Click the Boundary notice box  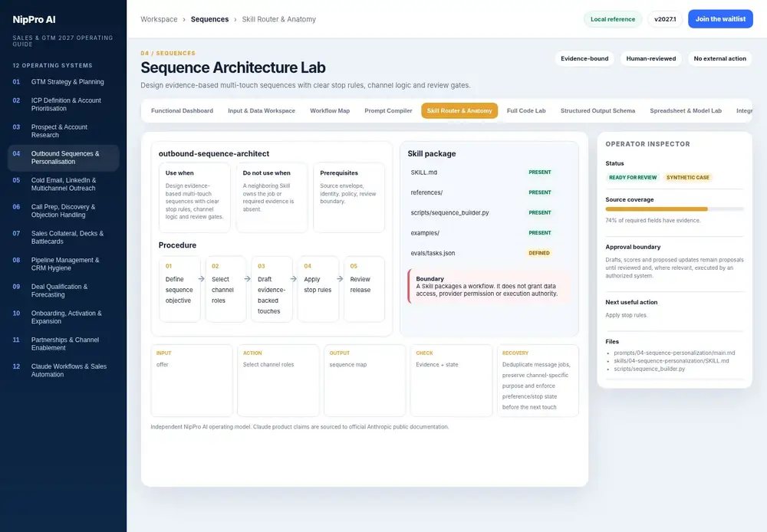click(x=489, y=286)
